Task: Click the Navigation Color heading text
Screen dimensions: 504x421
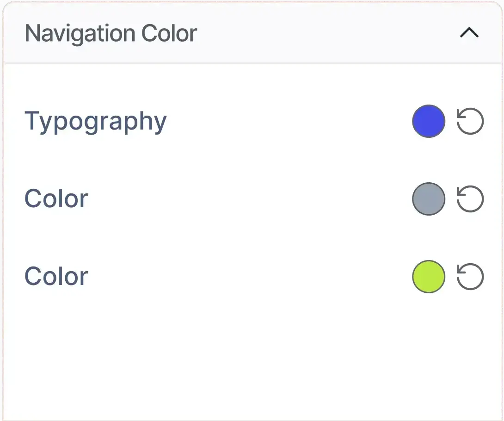Action: tap(111, 33)
